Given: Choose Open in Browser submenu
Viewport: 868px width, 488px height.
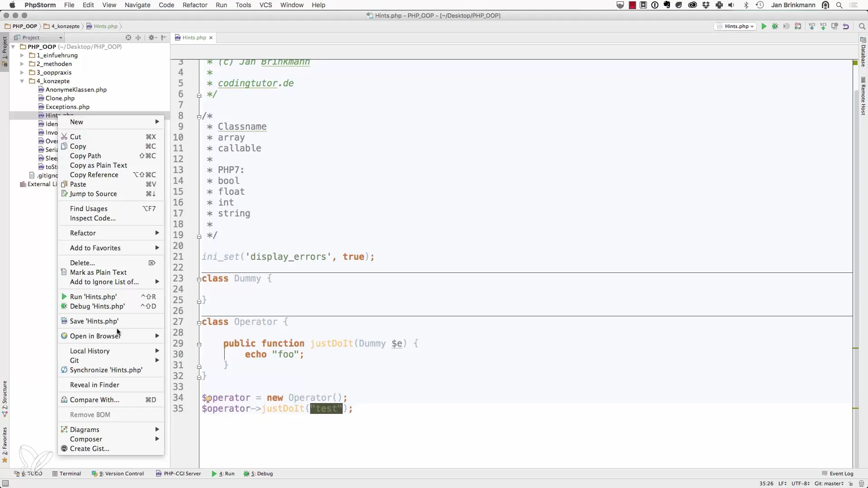Looking at the screenshot, I should tap(111, 336).
